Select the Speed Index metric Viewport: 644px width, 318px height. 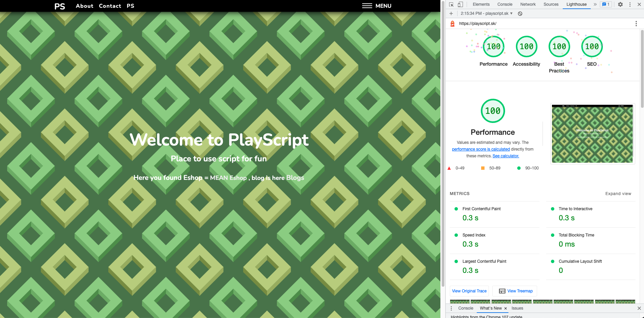(x=494, y=241)
